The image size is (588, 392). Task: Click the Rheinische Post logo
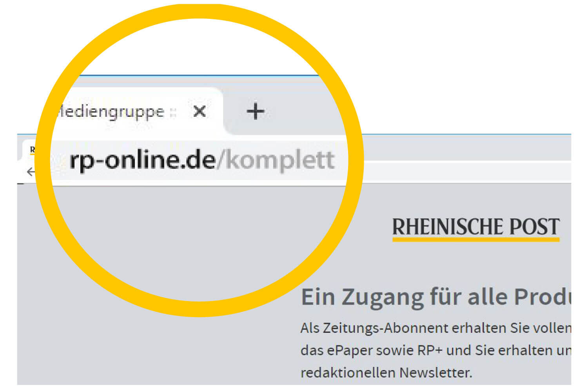click(x=475, y=227)
